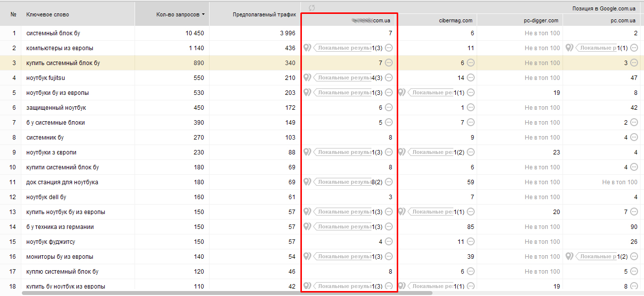Select the pc.com.ua column header
The height and width of the screenshot is (296, 644).
pos(624,20)
